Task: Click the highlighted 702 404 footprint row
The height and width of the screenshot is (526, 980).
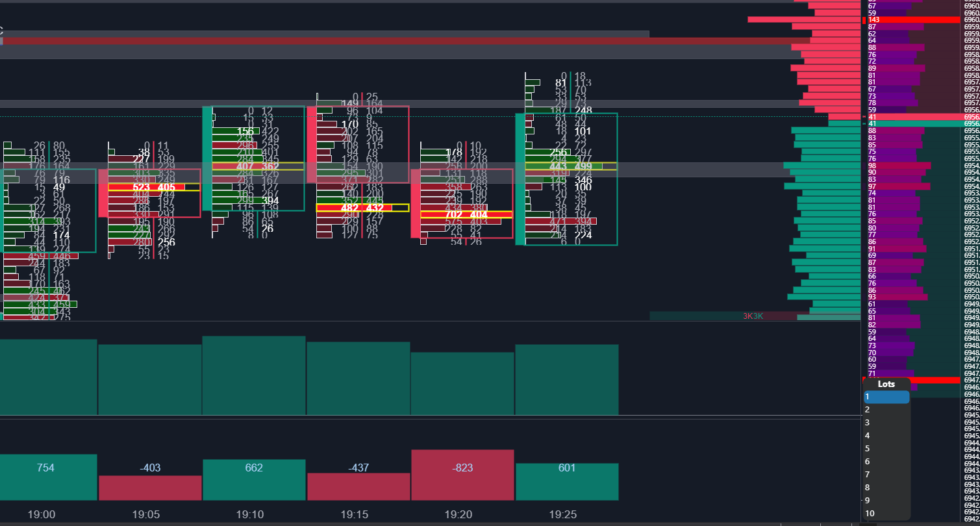Action: [x=466, y=214]
